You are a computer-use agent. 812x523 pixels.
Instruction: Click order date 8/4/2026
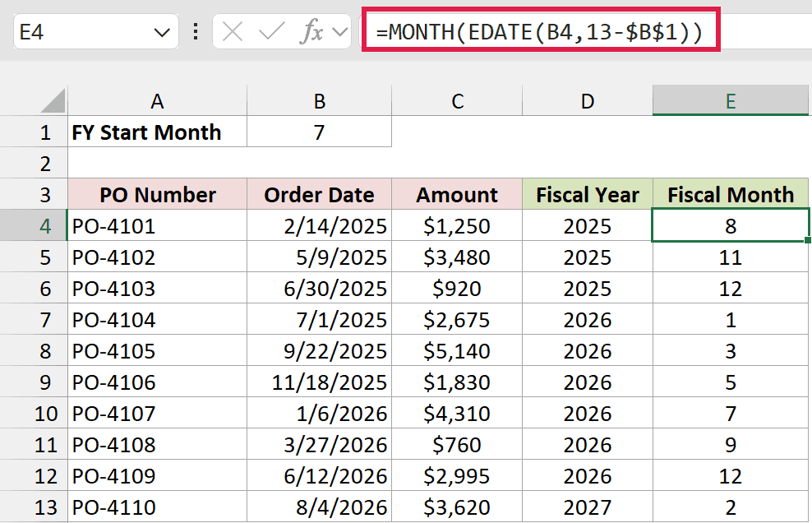[x=320, y=507]
